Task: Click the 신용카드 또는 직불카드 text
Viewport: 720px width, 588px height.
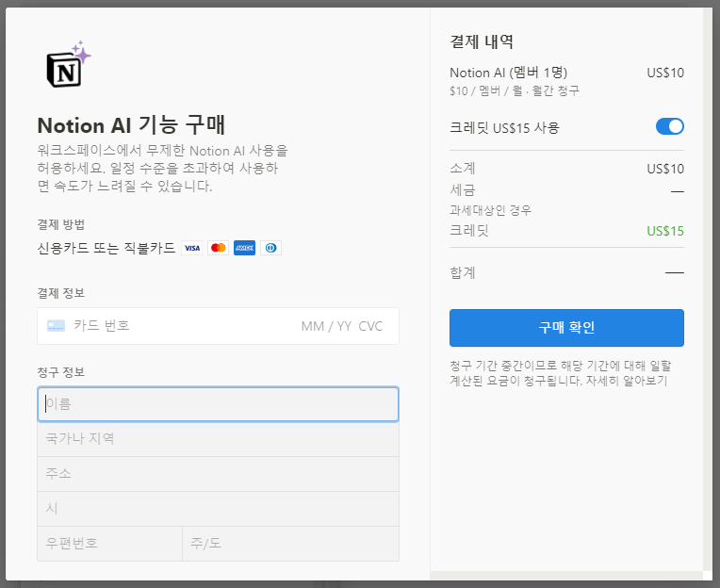Action: pos(106,249)
